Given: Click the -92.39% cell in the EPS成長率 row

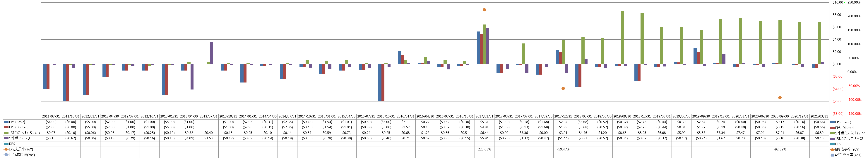Looking at the screenshot, I should pyautogui.click(x=780, y=149).
